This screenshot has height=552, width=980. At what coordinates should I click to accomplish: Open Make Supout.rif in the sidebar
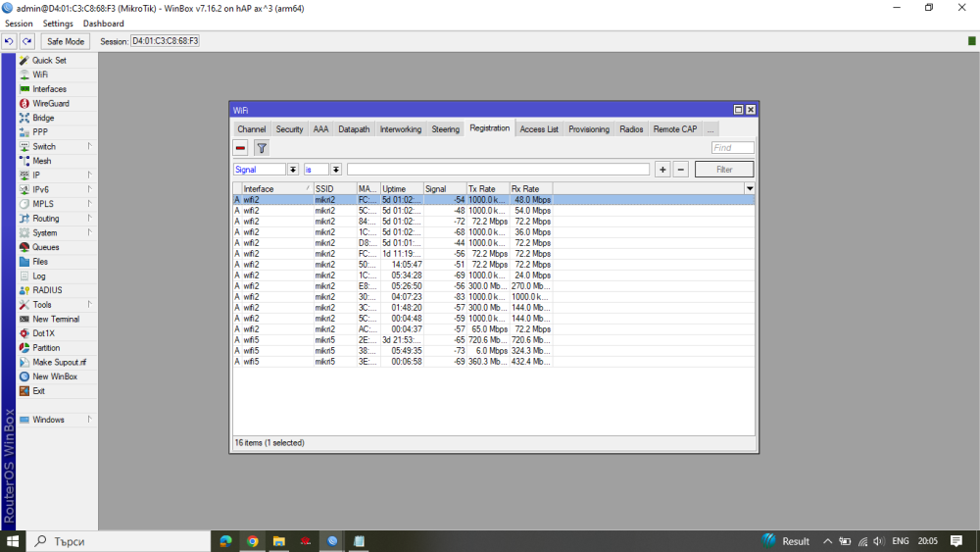pos(59,362)
